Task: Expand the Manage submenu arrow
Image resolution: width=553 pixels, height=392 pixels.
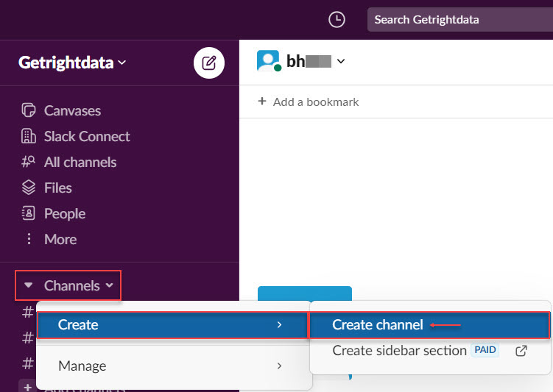Action: point(279,366)
